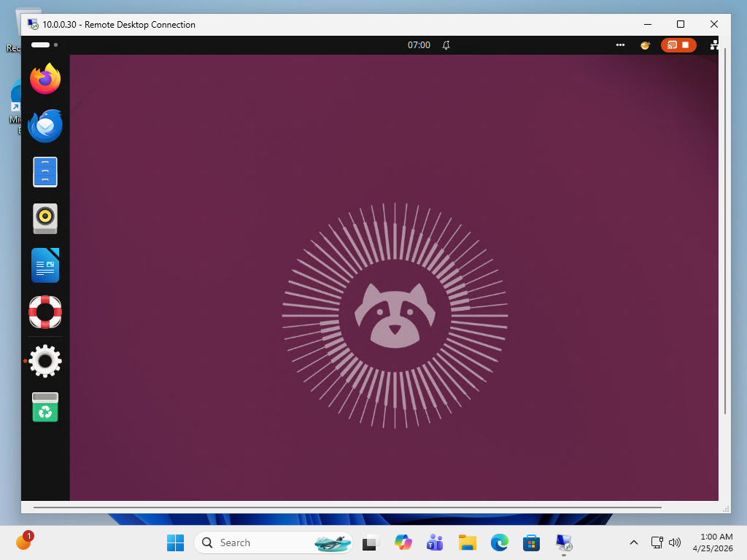
Task: Open the Windows Start menu
Action: (x=176, y=542)
